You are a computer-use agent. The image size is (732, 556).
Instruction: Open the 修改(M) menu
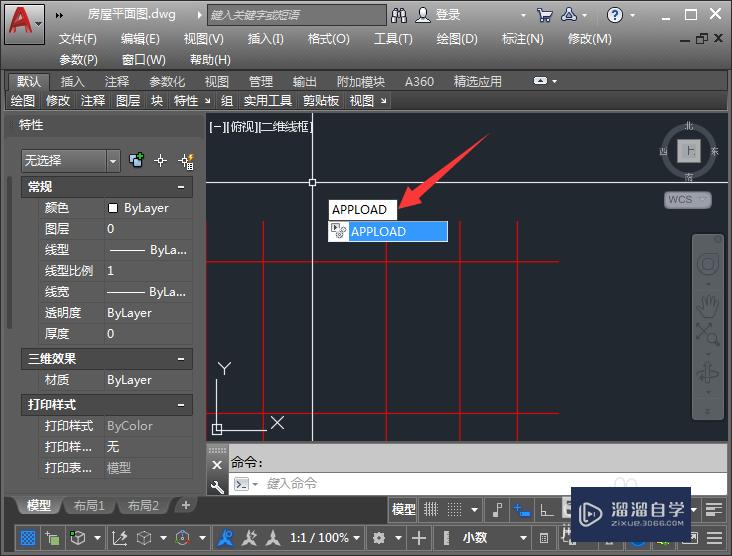coord(589,39)
